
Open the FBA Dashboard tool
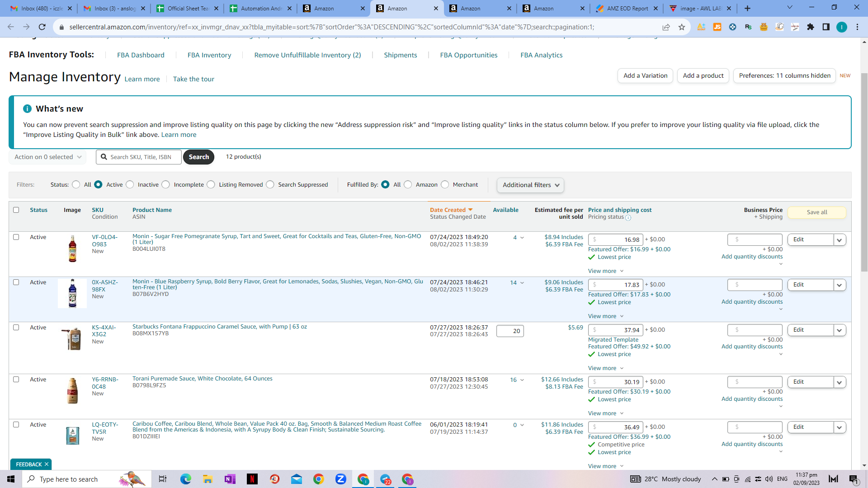(x=141, y=55)
